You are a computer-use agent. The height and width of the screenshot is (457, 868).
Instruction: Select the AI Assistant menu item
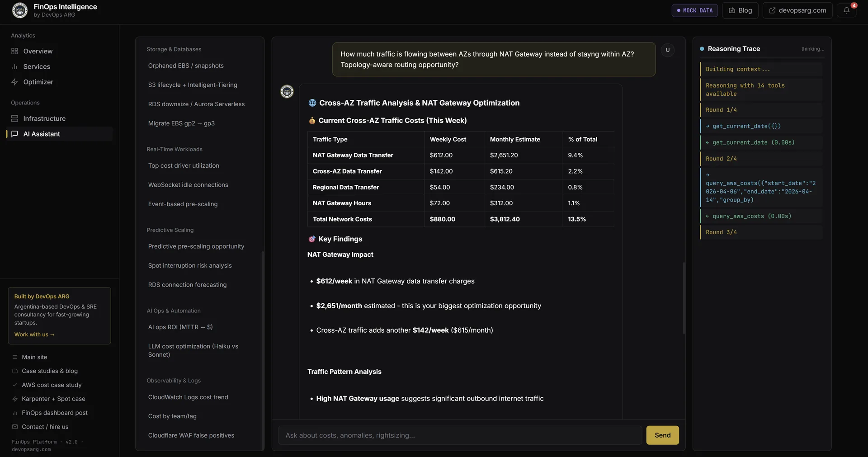point(59,134)
